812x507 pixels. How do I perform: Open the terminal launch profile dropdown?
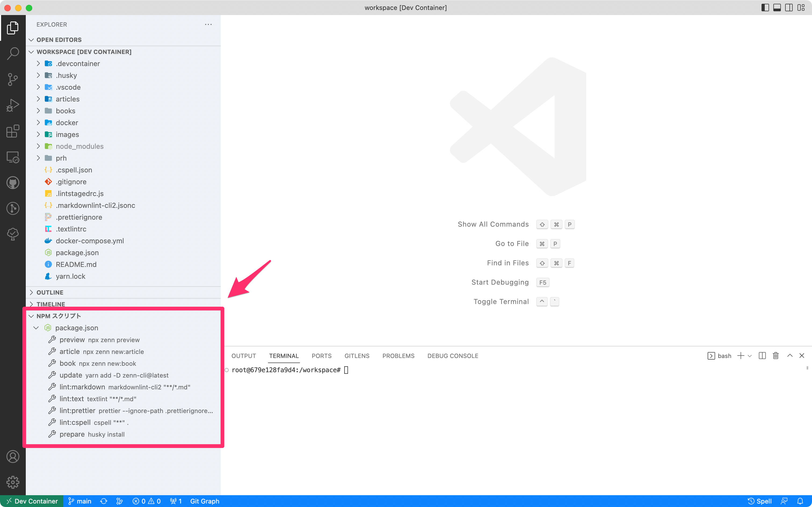pyautogui.click(x=750, y=356)
